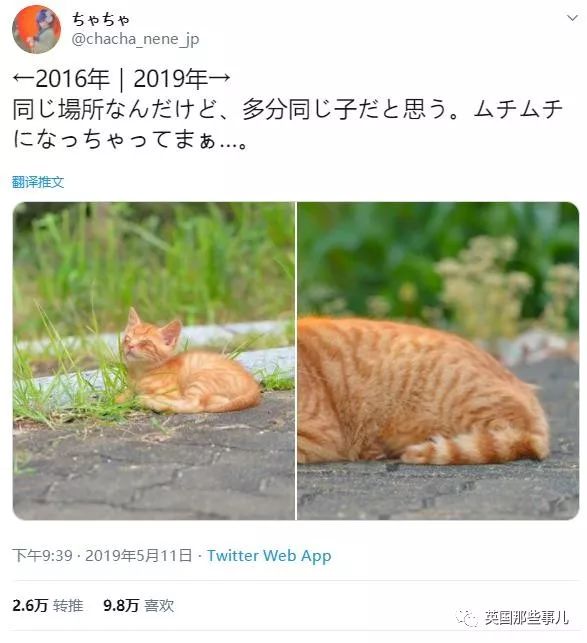Open the ちゃちゃ display name

click(101, 19)
